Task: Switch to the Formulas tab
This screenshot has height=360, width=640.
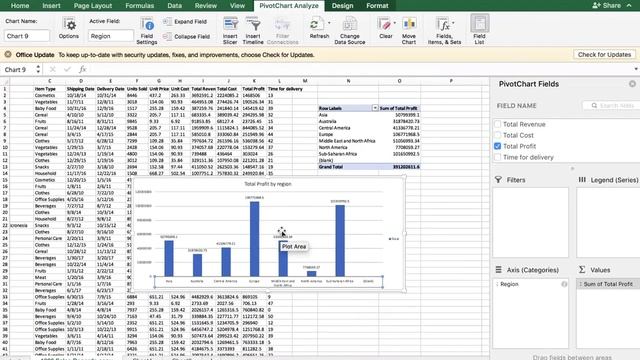Action: [x=140, y=6]
